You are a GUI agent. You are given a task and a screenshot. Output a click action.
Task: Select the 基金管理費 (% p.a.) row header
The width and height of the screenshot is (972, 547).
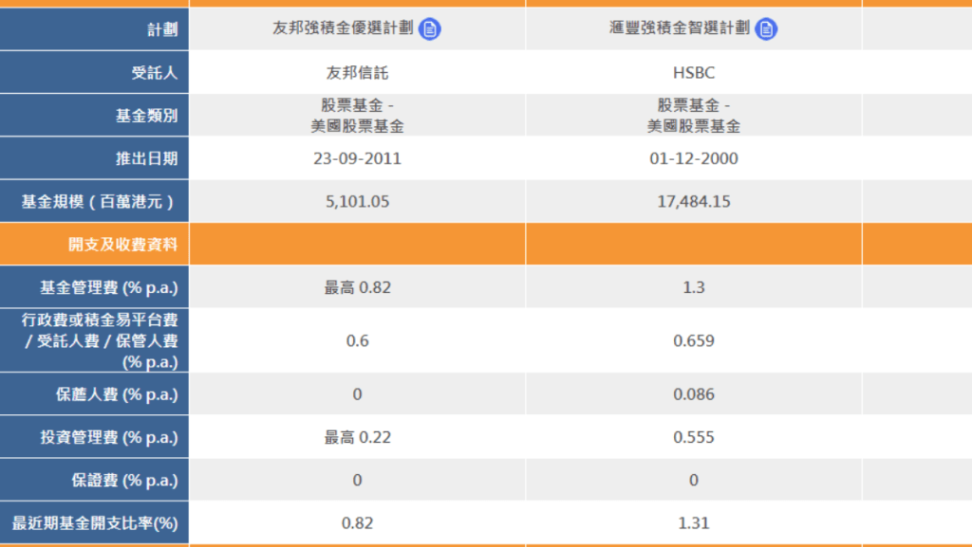[108, 288]
